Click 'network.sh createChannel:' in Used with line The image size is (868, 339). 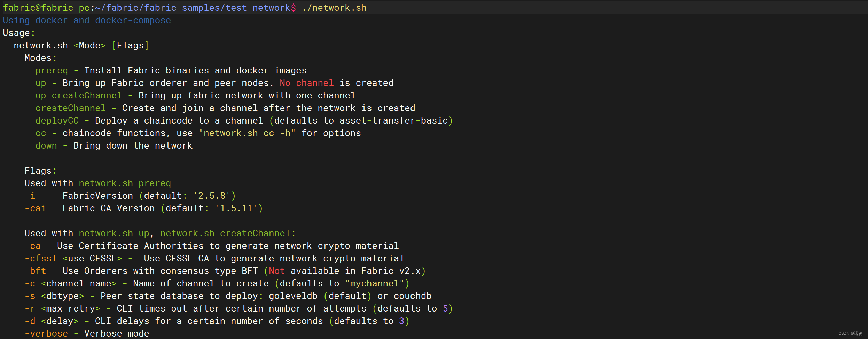228,233
